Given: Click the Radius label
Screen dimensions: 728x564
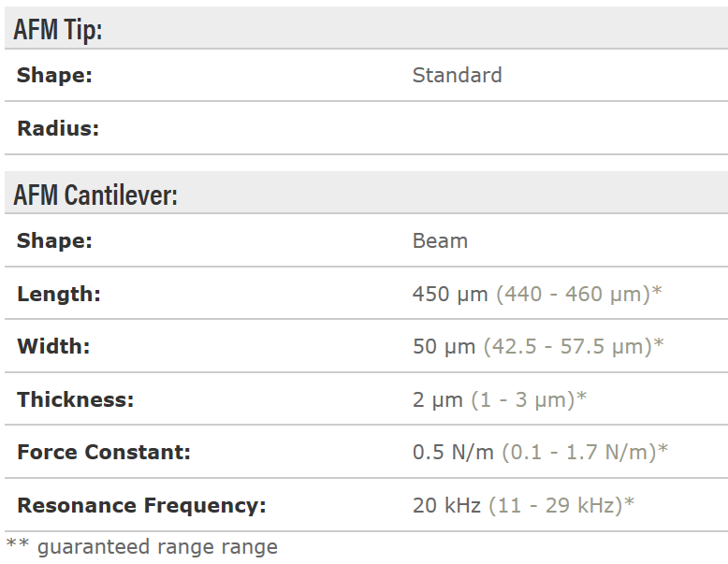Looking at the screenshot, I should (58, 128).
